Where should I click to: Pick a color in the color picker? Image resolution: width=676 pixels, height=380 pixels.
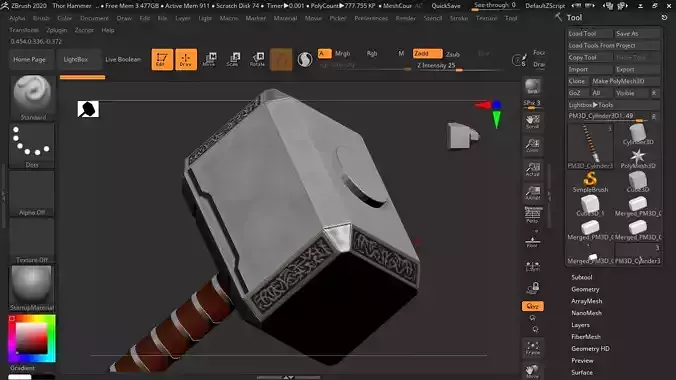click(x=31, y=339)
